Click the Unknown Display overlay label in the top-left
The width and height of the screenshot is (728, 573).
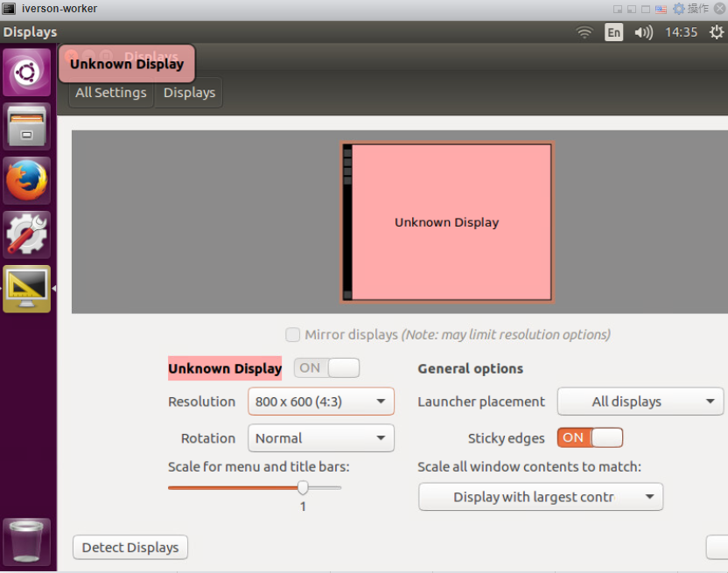point(127,64)
